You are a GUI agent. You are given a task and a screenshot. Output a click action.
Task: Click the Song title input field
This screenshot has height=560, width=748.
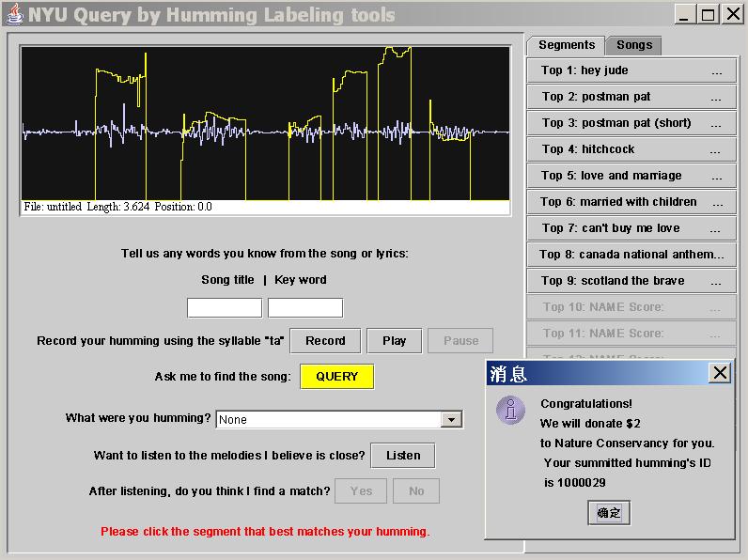tap(225, 308)
